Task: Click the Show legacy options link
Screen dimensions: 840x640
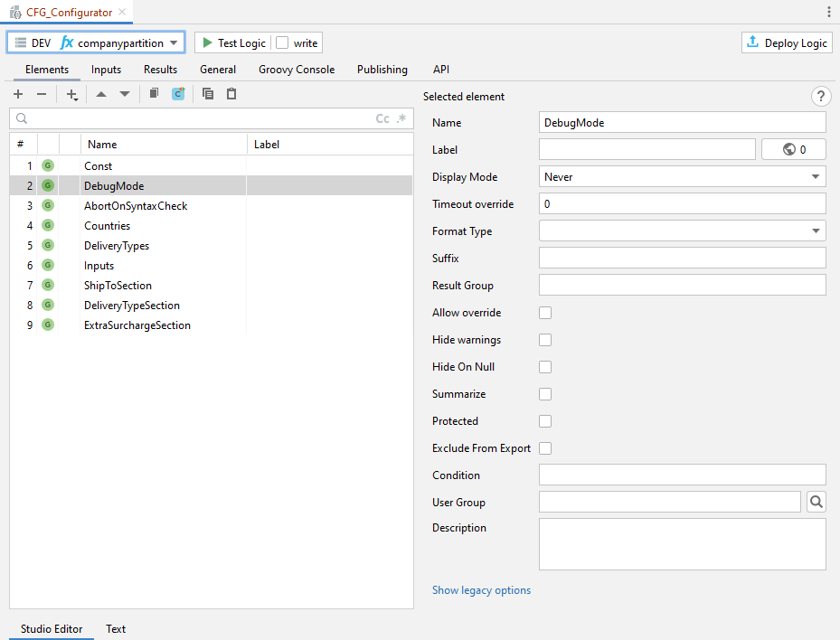Action: [481, 590]
